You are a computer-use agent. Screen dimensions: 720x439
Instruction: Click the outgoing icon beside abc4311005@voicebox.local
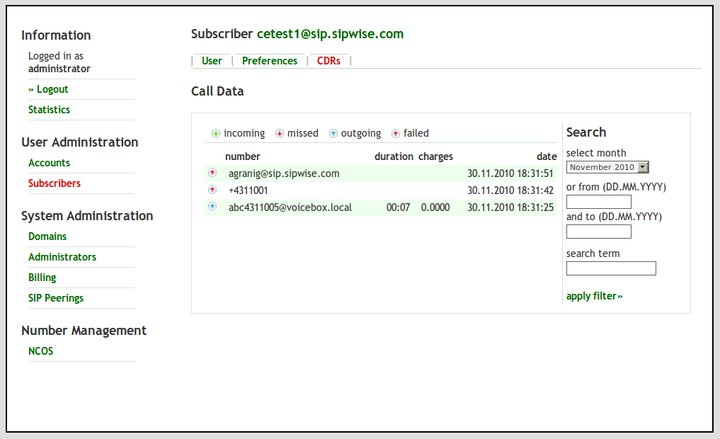click(x=212, y=207)
